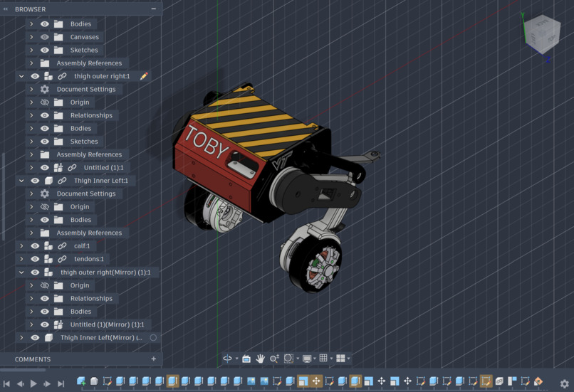Screen dimensions: 574x392
Task: Open Orbit type dropdown arrow
Action: (x=237, y=359)
